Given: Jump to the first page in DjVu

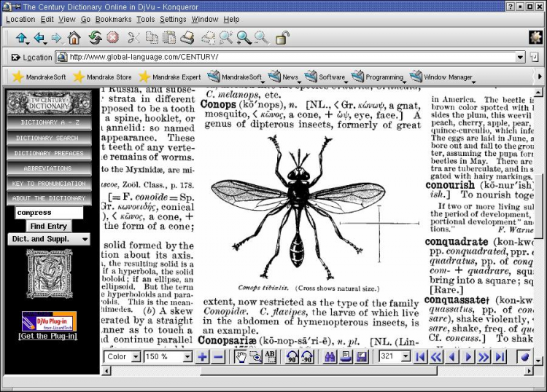Looking at the screenshot, I should coord(420,357).
